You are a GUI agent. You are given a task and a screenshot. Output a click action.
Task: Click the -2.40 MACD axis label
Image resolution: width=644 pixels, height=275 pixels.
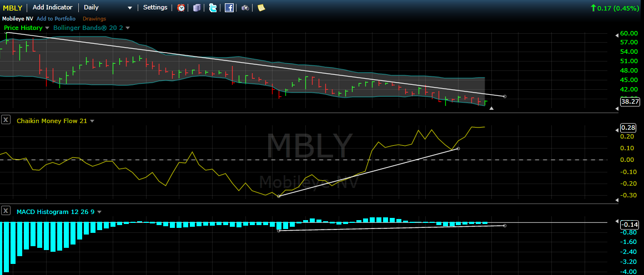click(x=629, y=252)
